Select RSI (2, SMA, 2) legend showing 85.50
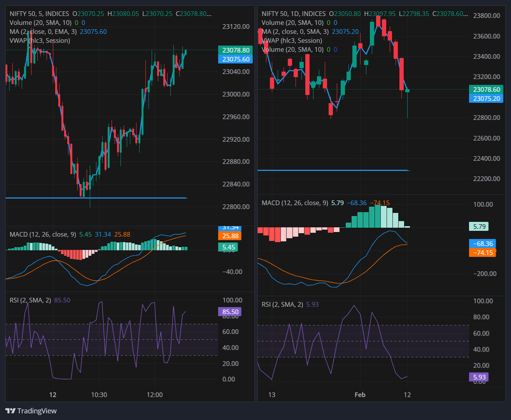 coord(30,300)
